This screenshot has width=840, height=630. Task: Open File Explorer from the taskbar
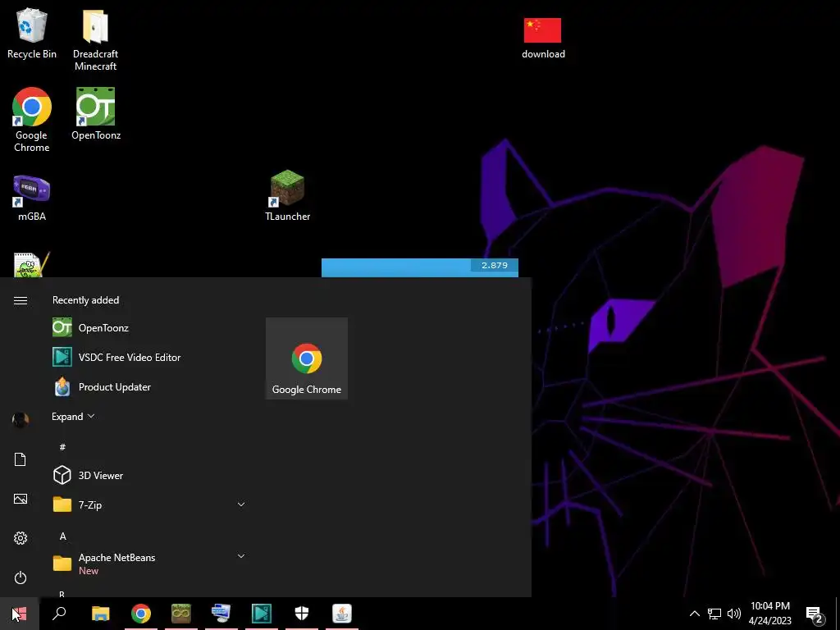point(100,614)
